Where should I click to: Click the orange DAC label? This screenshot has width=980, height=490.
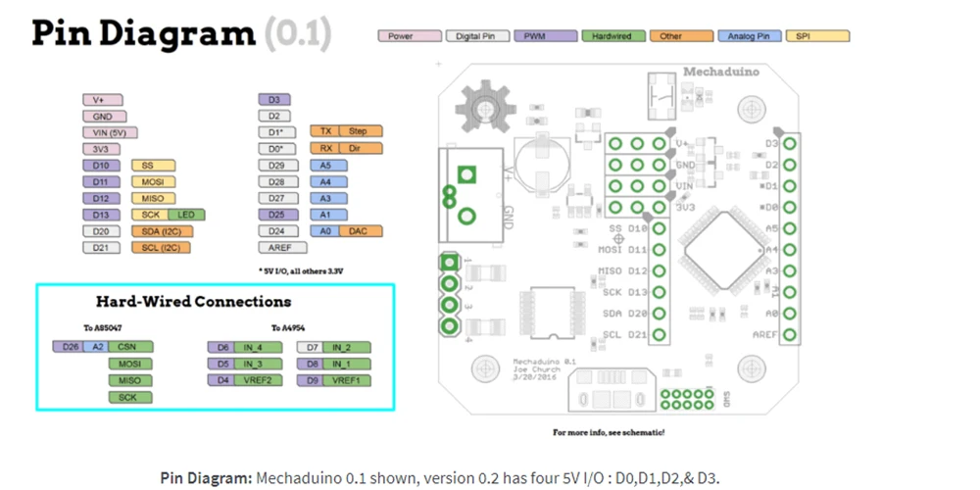tap(361, 231)
